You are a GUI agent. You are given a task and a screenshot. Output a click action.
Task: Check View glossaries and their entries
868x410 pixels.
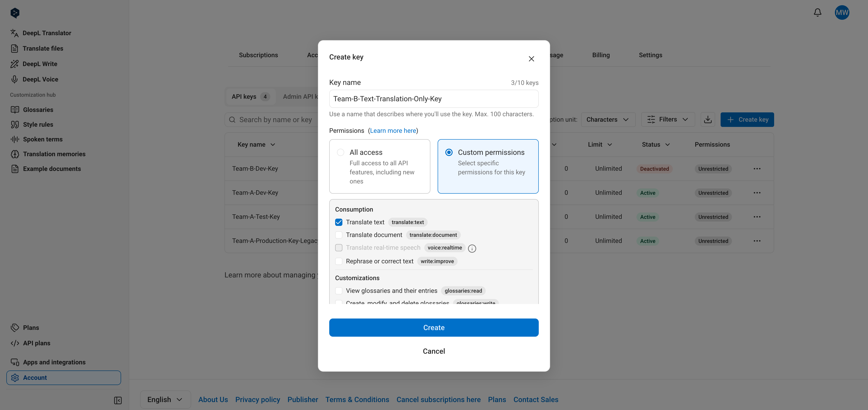coord(339,291)
